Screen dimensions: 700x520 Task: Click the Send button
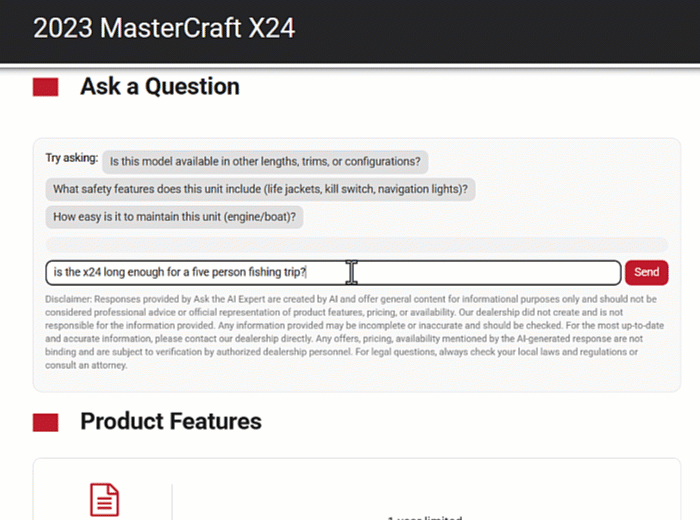[x=646, y=272]
